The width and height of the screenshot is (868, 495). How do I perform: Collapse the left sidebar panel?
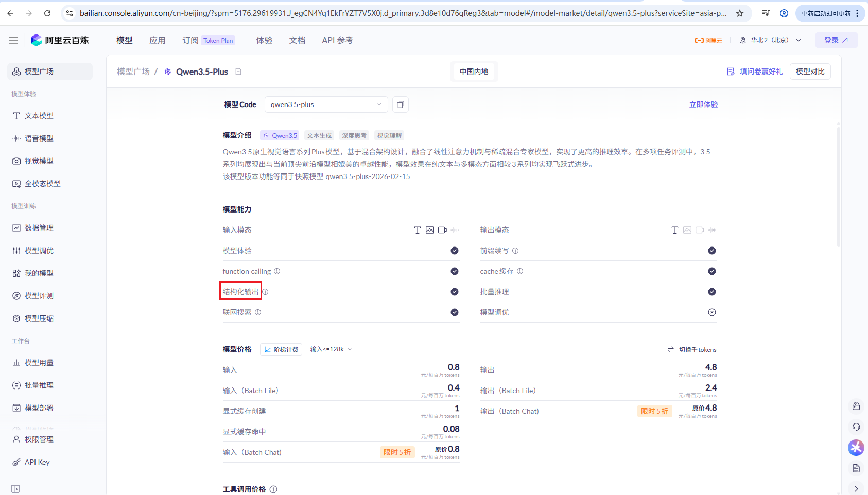coord(15,489)
